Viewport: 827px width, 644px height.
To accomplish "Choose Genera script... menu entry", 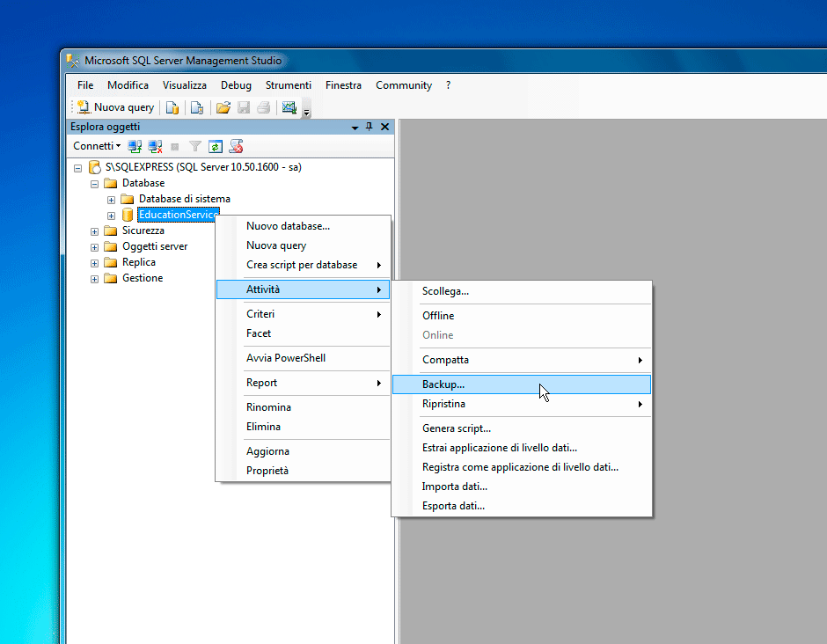I will (522, 428).
